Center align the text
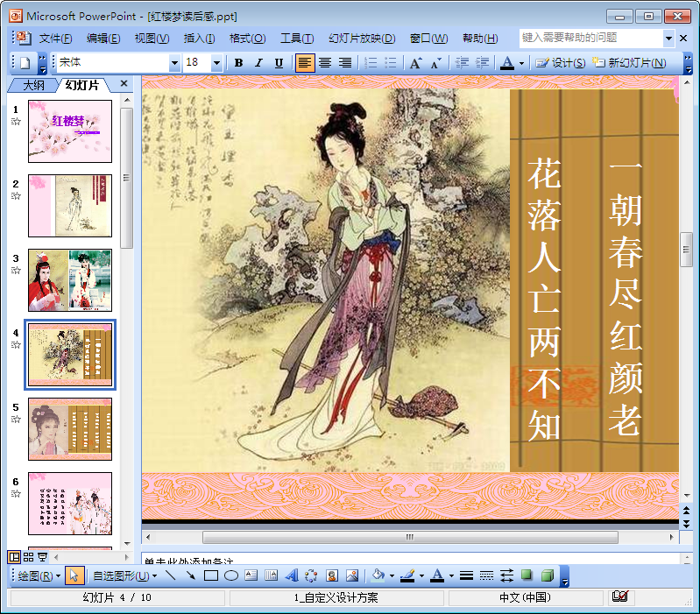Viewport: 700px width, 614px height. (x=325, y=63)
